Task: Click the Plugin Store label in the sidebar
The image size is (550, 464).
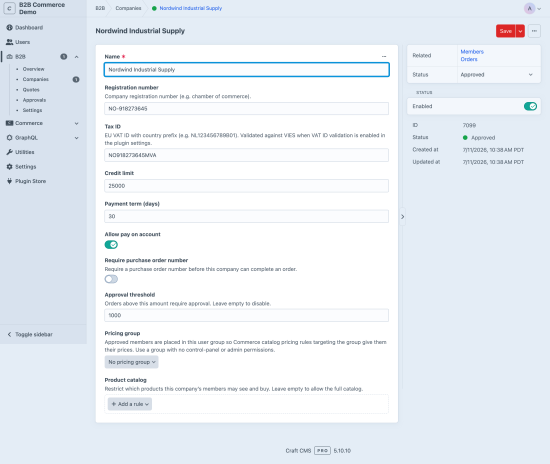Action: (31, 181)
